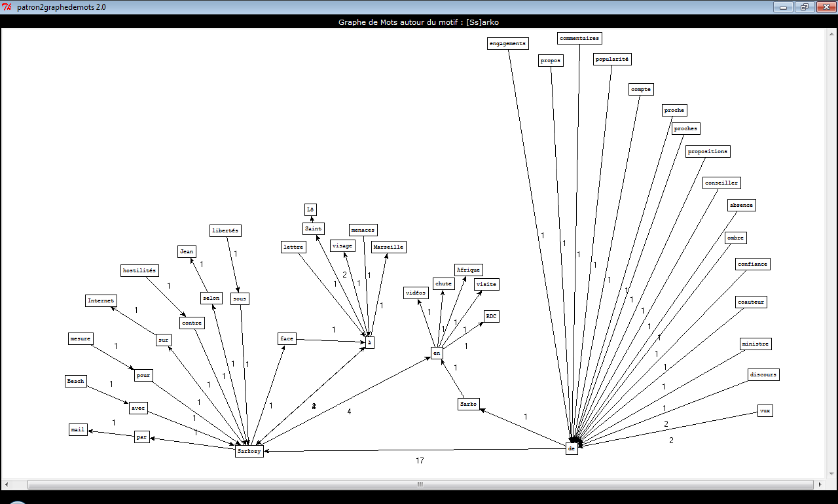This screenshot has height=504, width=838.
Task: Click the 'avec' node
Action: 138,408
